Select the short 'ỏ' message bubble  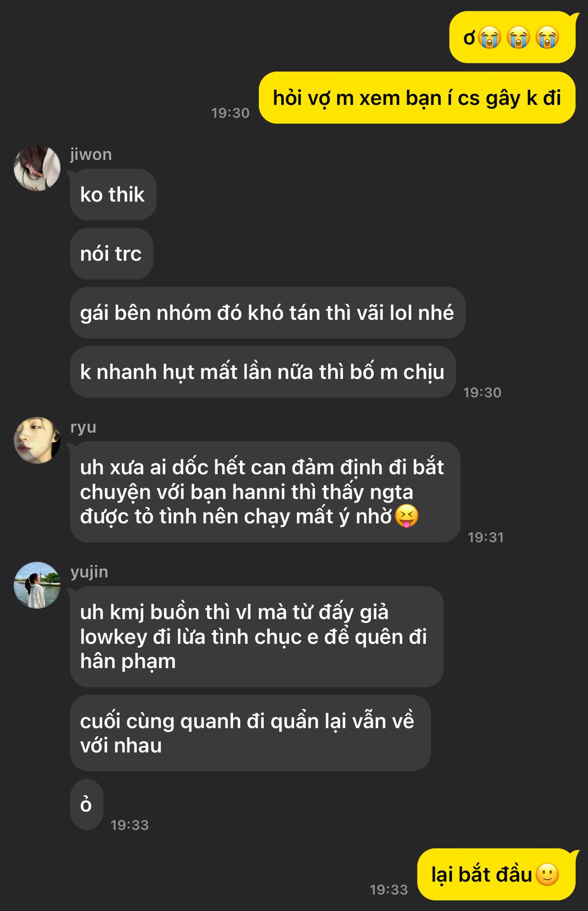86,804
